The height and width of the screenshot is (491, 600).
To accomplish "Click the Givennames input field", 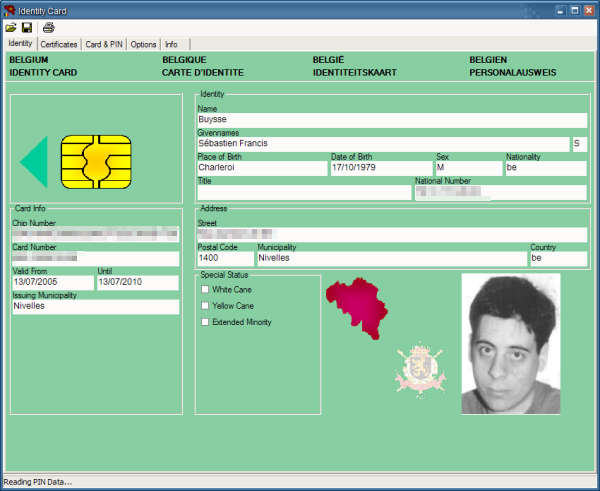I will point(382,144).
